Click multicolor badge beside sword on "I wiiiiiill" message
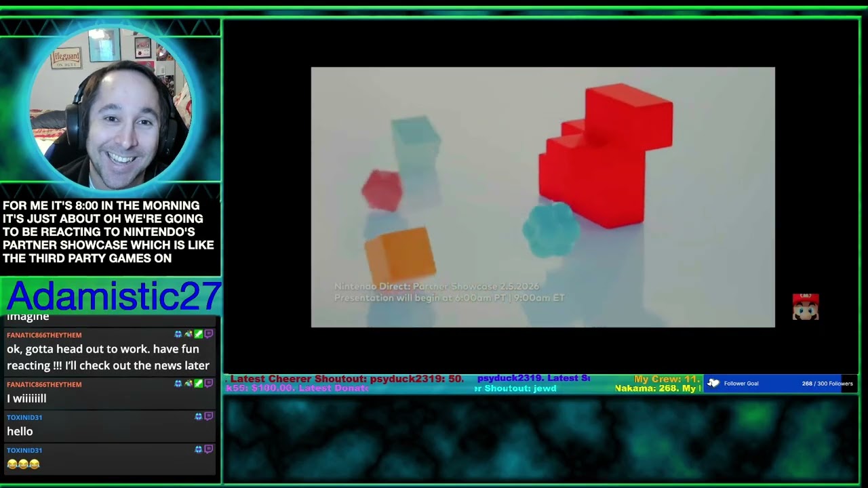 coord(189,384)
